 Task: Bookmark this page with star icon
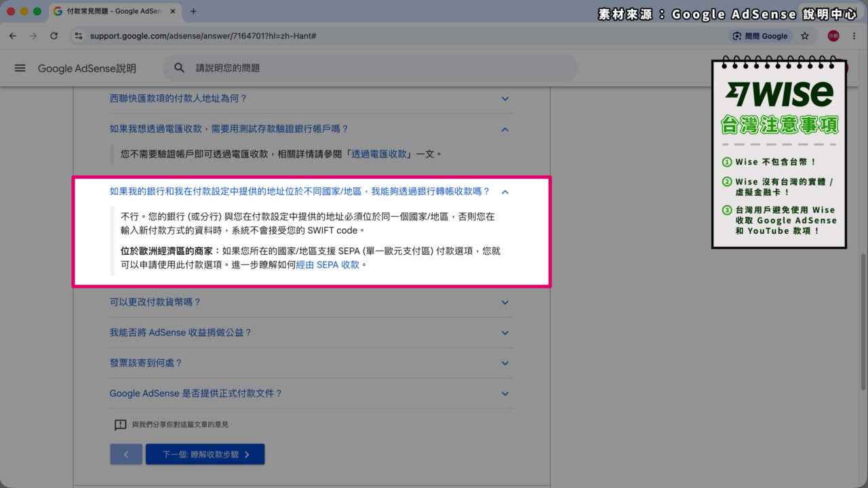[x=805, y=36]
